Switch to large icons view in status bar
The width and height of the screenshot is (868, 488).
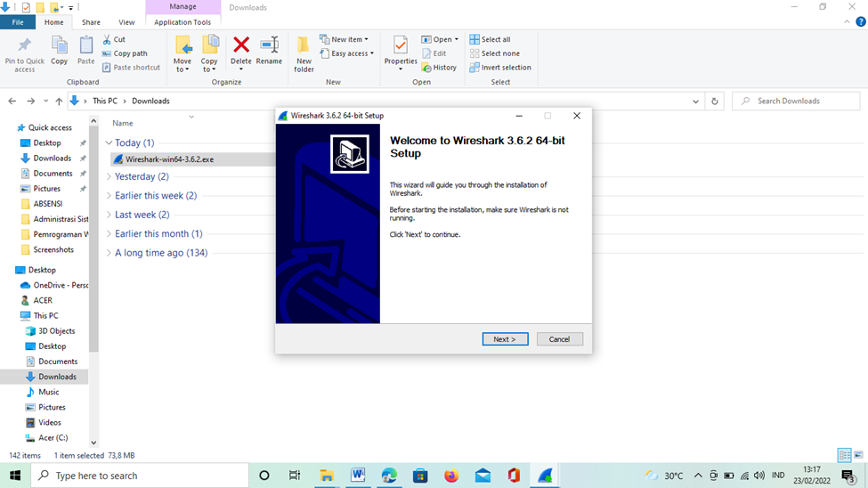[858, 455]
